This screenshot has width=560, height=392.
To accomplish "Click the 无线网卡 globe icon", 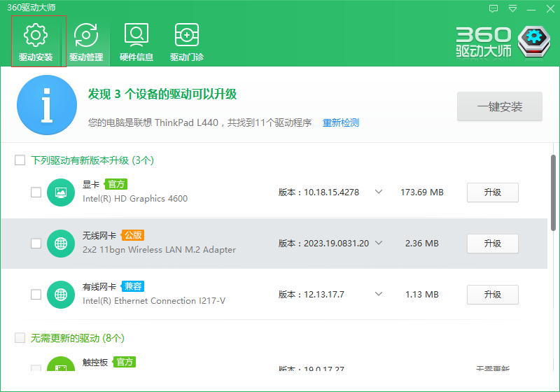I will (61, 244).
